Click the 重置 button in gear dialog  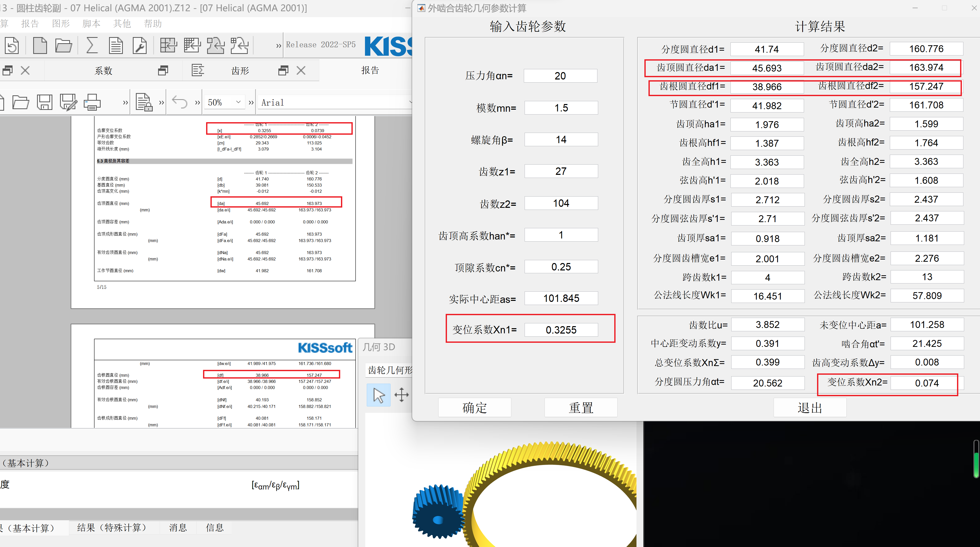[581, 408]
